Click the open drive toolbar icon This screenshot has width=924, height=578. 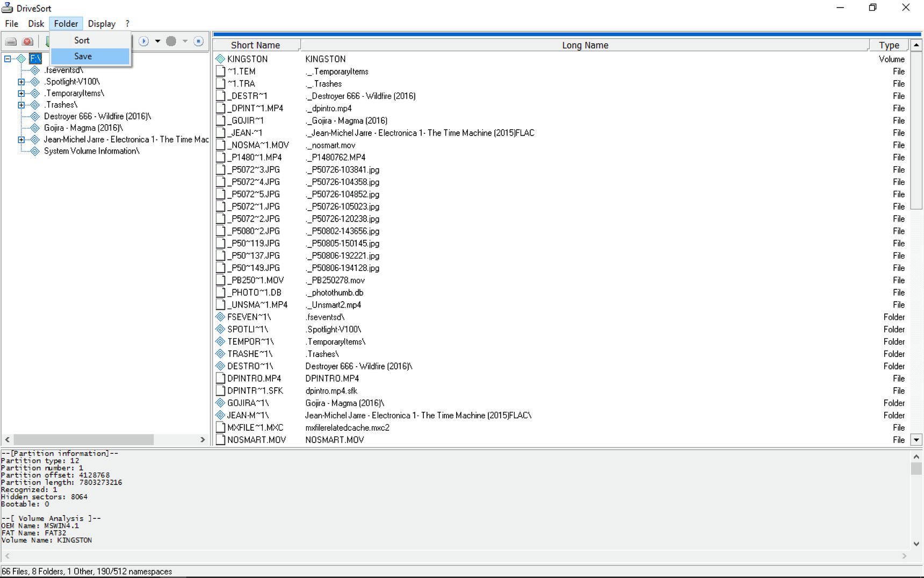click(x=11, y=41)
